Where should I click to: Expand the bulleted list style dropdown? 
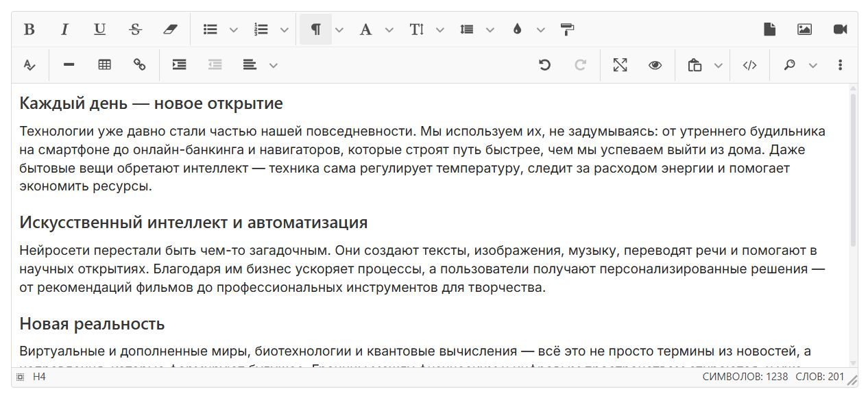pyautogui.click(x=234, y=29)
